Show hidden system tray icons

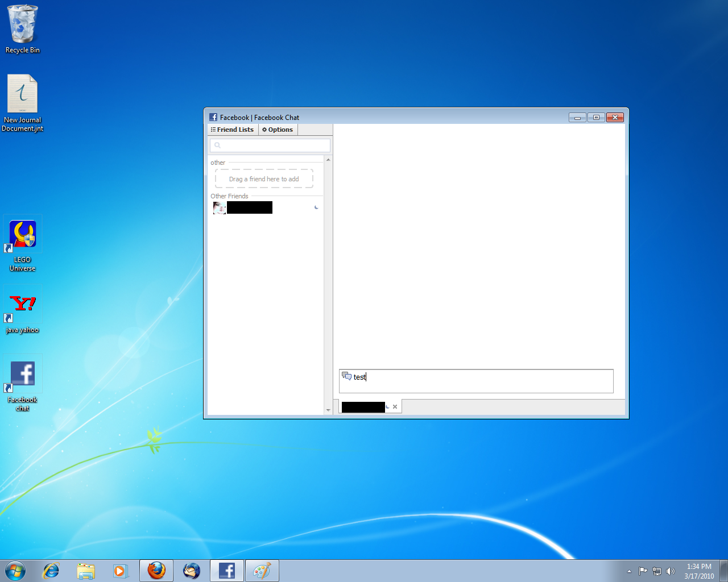(x=629, y=571)
